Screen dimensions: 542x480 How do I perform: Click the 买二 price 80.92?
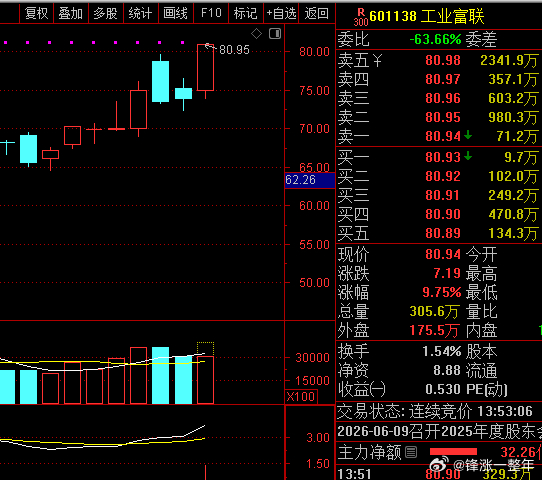coord(443,177)
